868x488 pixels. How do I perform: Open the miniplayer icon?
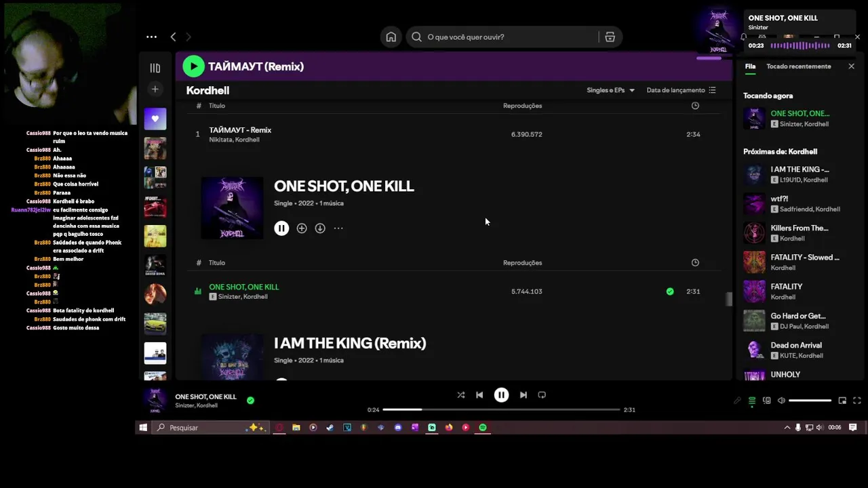point(842,401)
